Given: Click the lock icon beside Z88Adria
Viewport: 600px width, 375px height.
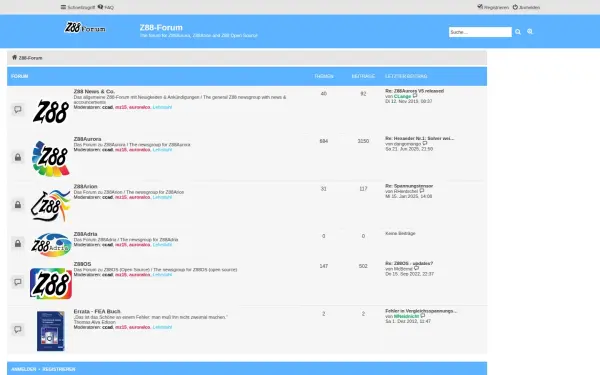Looking at the screenshot, I should [18, 243].
